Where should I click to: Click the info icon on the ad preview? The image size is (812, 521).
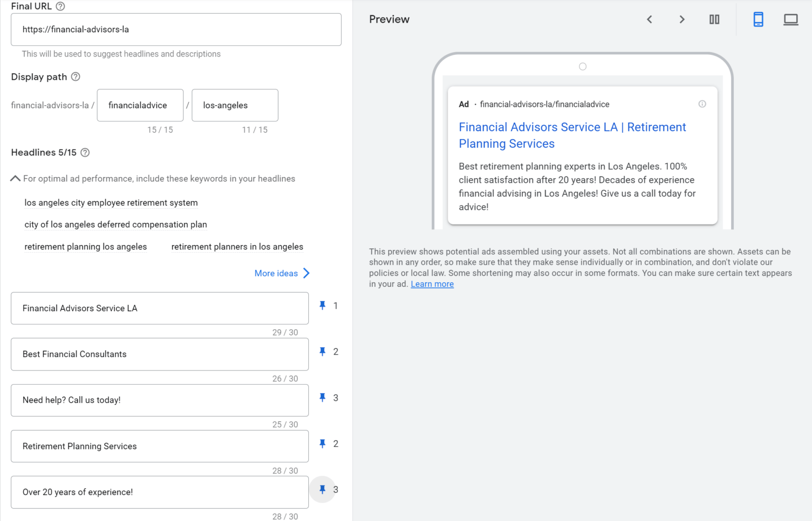click(x=702, y=104)
